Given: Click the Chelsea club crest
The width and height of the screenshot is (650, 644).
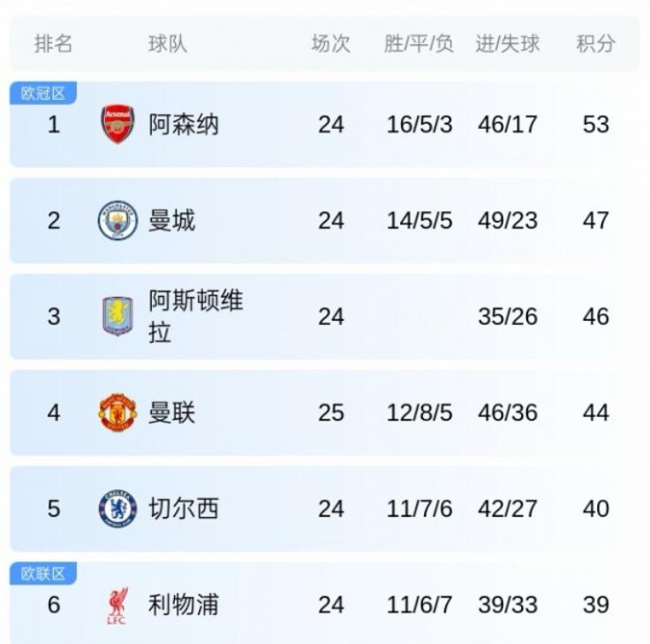Looking at the screenshot, I should (x=117, y=509).
